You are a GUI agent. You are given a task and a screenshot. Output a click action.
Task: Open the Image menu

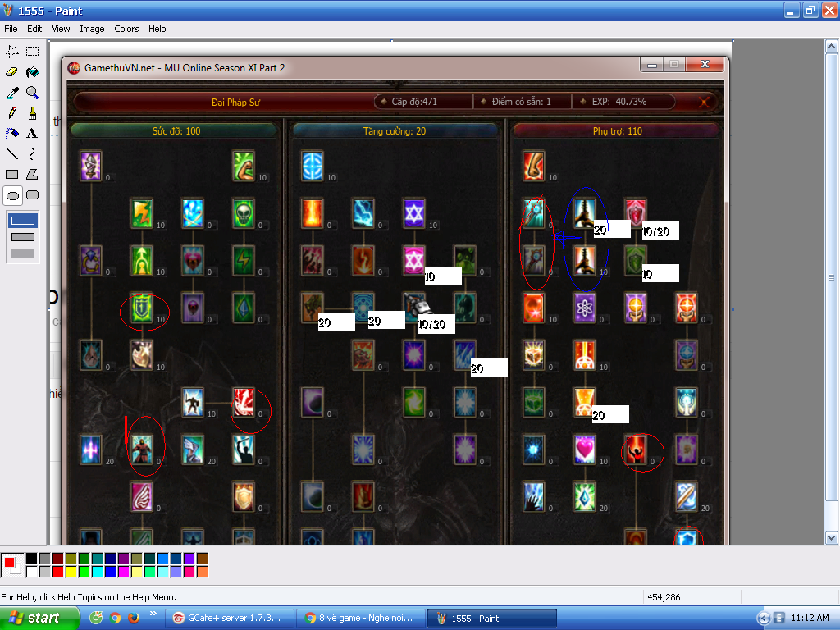coord(92,29)
